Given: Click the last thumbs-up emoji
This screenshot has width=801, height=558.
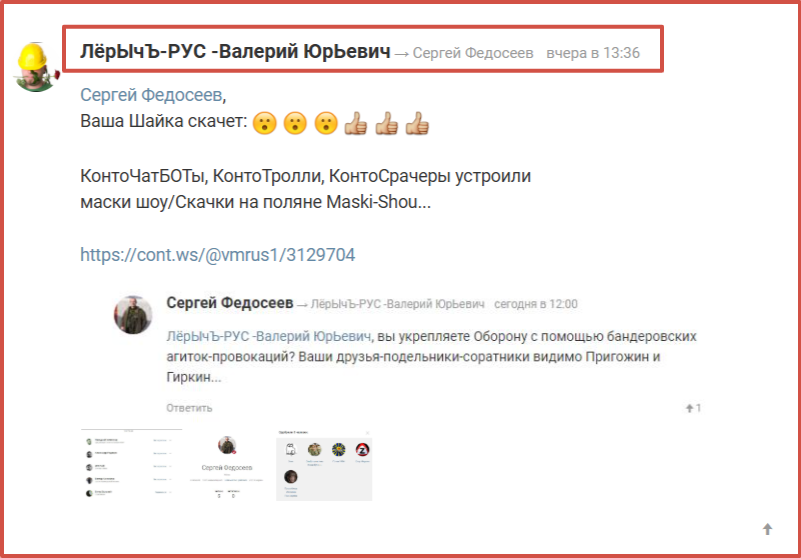Looking at the screenshot, I should [x=417, y=123].
